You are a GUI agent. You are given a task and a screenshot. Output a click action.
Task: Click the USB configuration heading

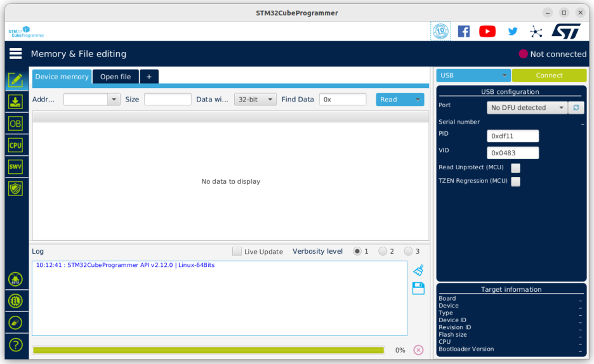click(510, 91)
